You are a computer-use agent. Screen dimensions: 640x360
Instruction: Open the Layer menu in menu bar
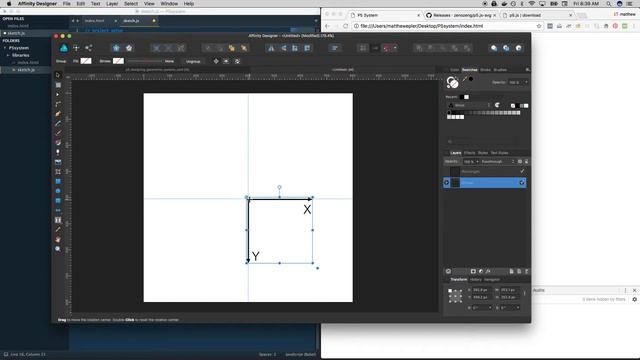112,4
